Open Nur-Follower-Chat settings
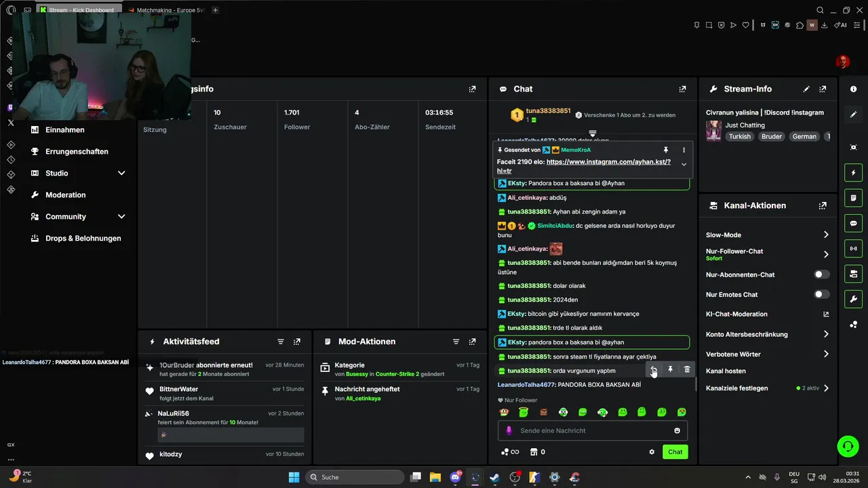Screen dimensions: 868x488 click(768, 254)
